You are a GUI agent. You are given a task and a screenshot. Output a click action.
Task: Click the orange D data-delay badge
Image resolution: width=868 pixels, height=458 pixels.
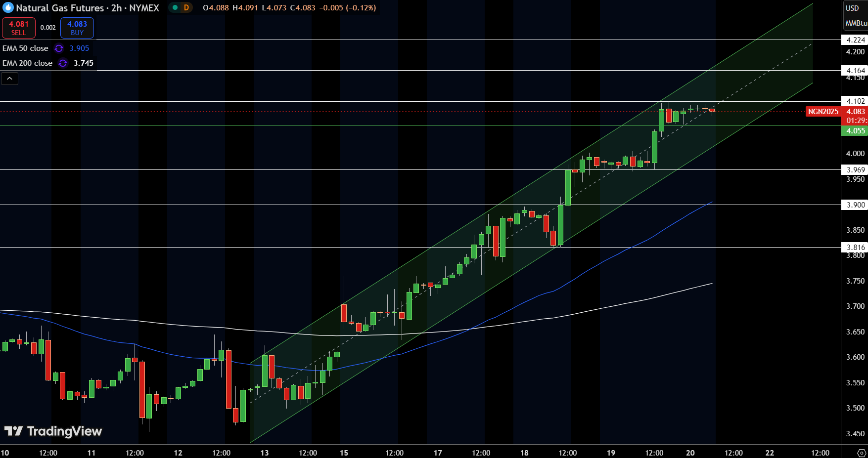coord(186,7)
